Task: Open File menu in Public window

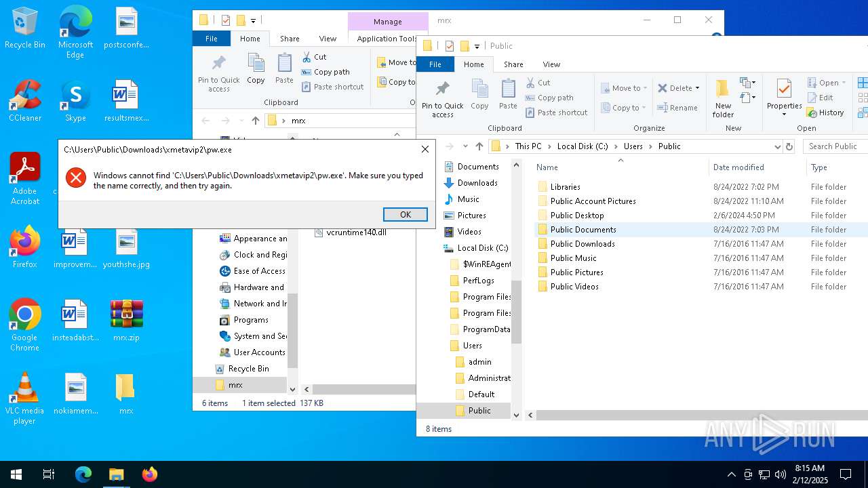Action: tap(435, 64)
